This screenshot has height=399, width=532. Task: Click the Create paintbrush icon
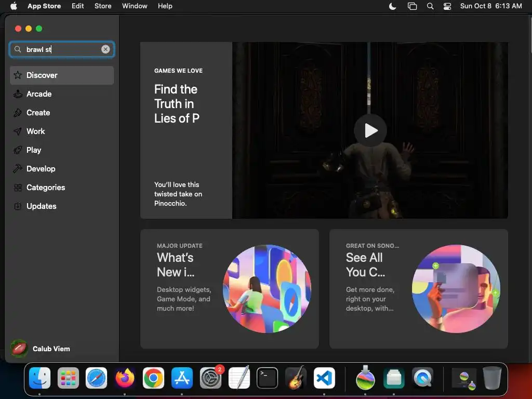(18, 112)
